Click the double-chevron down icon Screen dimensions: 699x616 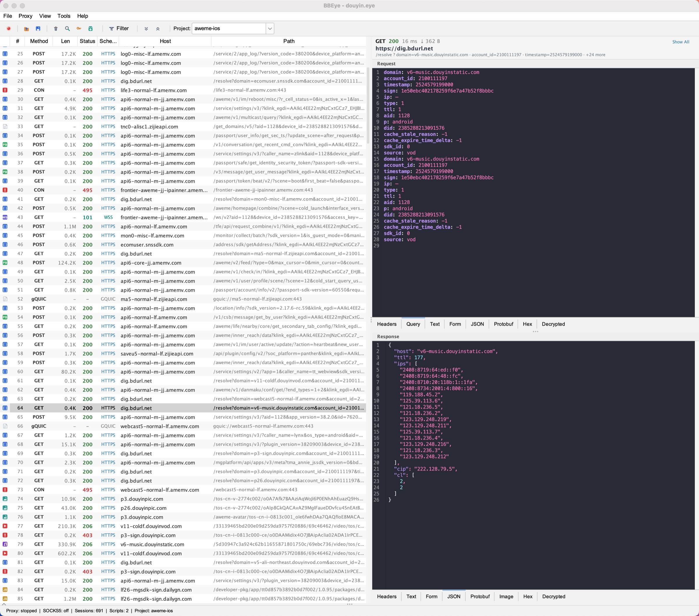pyautogui.click(x=146, y=29)
